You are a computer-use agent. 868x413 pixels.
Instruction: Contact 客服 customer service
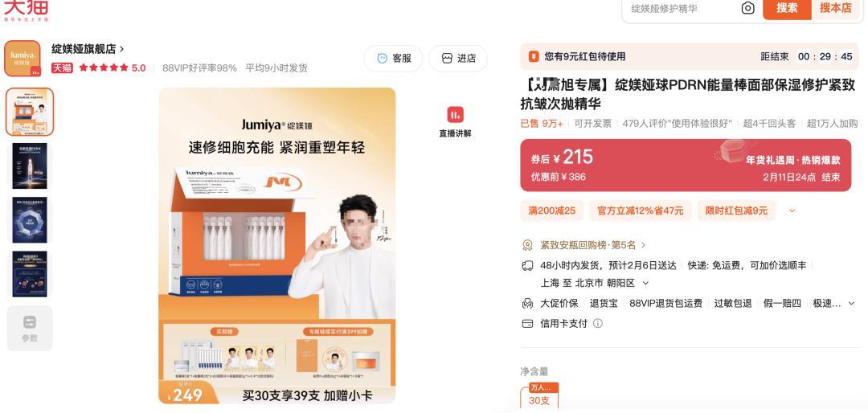point(393,58)
